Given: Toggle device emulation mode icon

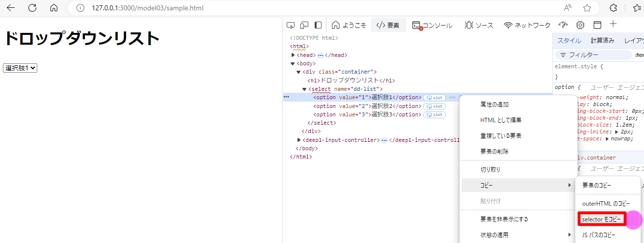Looking at the screenshot, I should click(x=304, y=25).
